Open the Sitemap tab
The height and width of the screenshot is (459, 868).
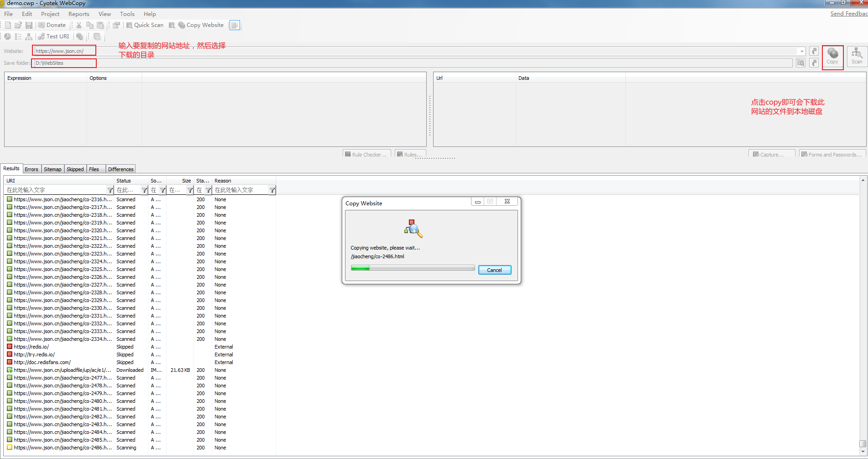click(x=52, y=169)
